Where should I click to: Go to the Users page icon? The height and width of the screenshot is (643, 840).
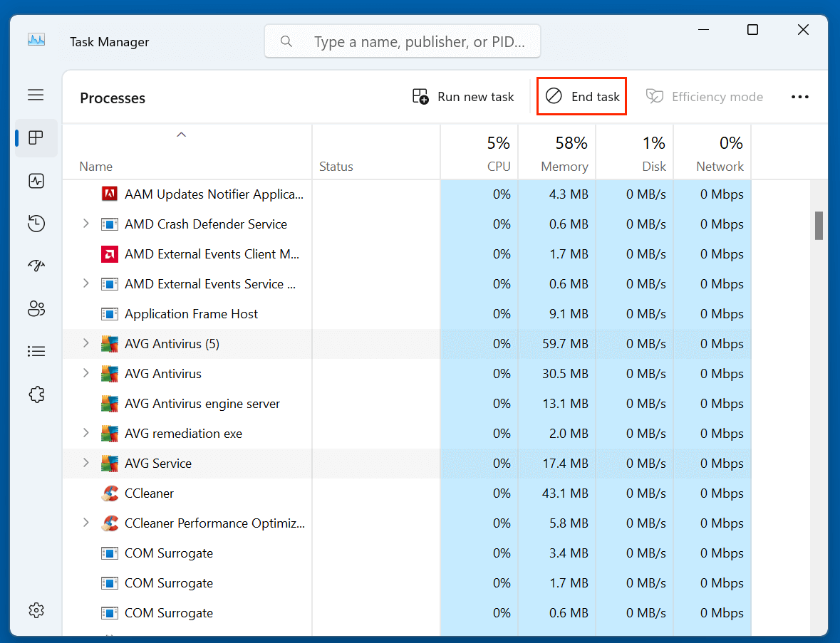click(36, 308)
